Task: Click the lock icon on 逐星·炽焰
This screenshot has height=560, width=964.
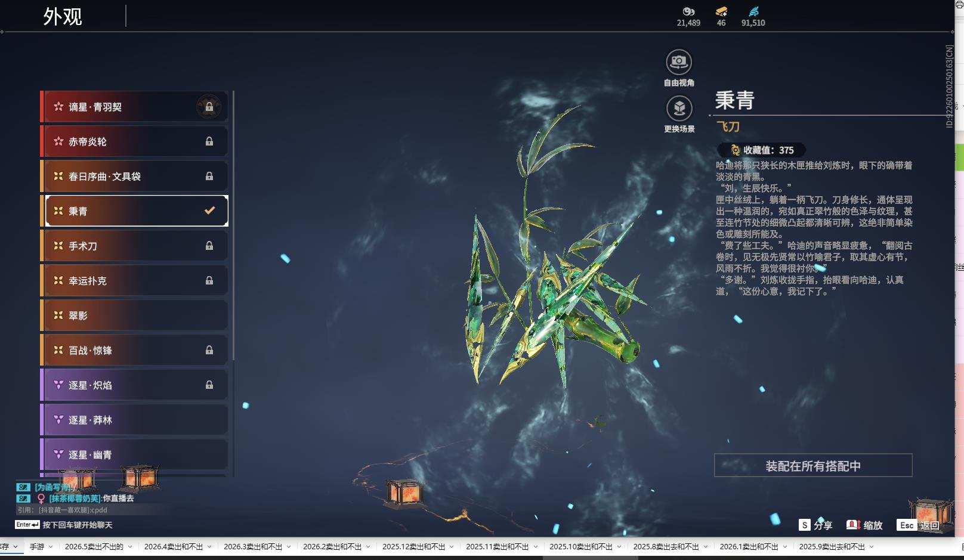Action: 209,385
